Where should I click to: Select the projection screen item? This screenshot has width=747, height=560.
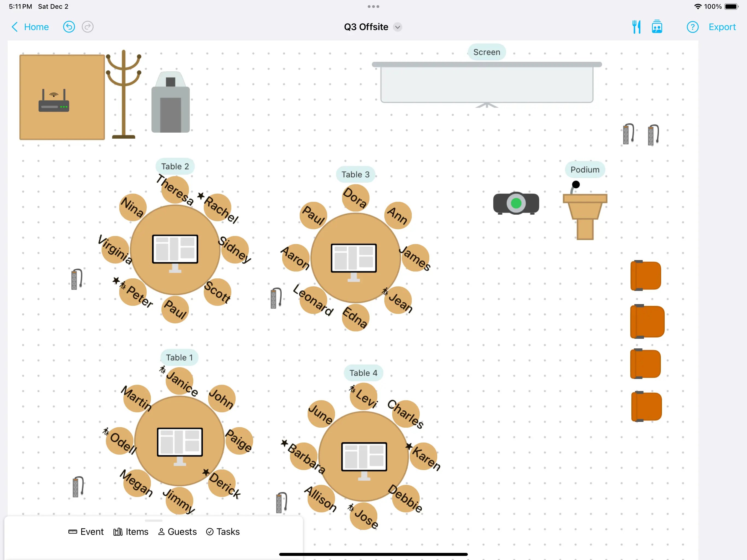pyautogui.click(x=487, y=84)
